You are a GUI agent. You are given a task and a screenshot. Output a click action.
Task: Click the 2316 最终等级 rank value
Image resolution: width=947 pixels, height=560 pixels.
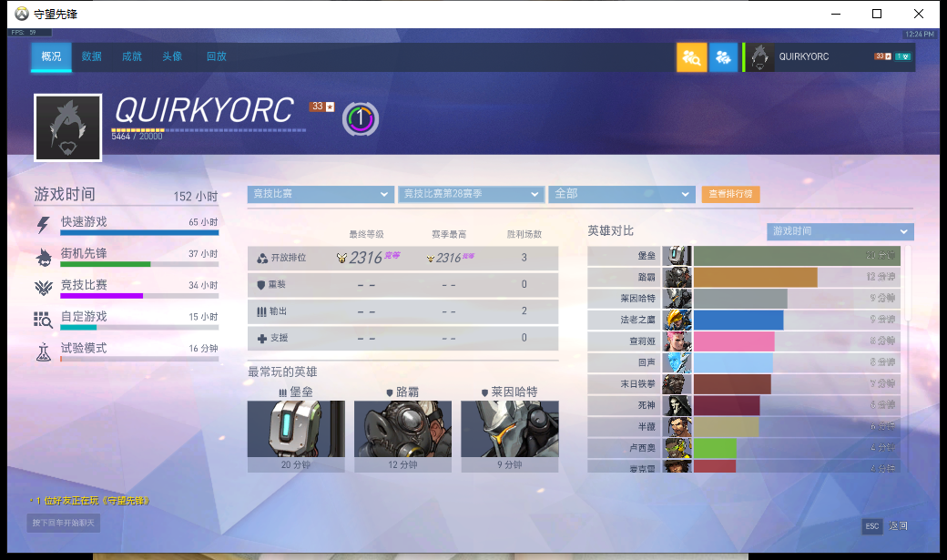click(367, 258)
